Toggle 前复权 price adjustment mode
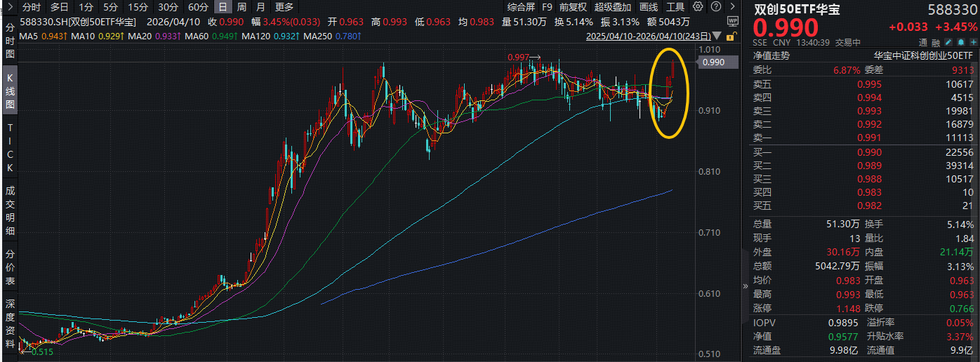 tap(572, 7)
